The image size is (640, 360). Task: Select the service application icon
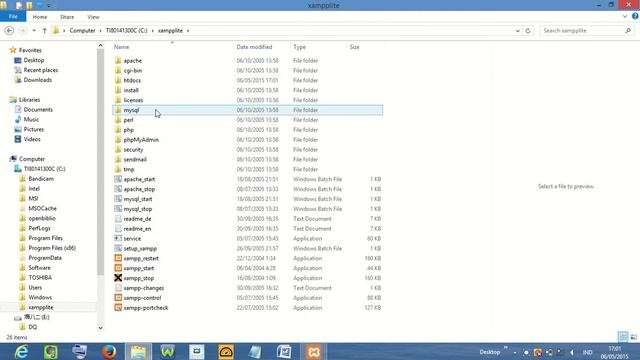pyautogui.click(x=118, y=238)
